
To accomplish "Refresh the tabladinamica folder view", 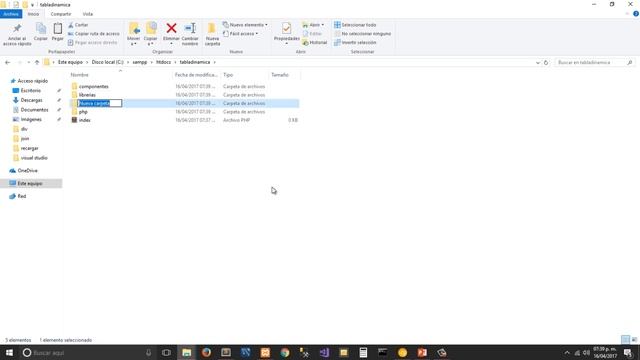I will tap(546, 63).
